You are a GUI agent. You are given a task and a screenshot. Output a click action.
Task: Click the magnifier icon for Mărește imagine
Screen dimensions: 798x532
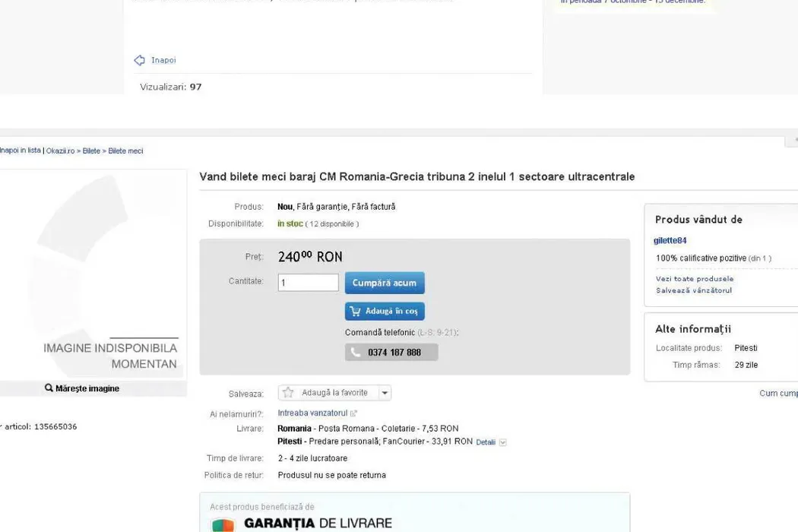click(49, 388)
